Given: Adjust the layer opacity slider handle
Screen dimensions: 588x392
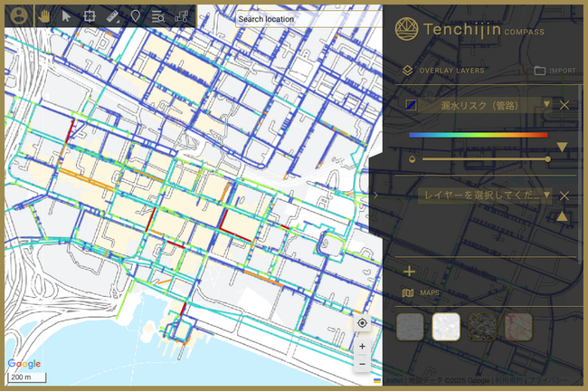Looking at the screenshot, I should 548,159.
